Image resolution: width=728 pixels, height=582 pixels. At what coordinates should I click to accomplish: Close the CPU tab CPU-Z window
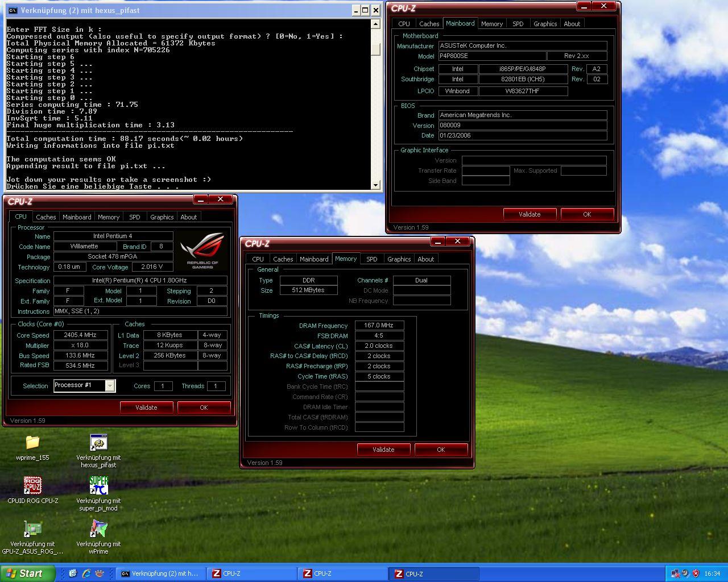[221, 199]
